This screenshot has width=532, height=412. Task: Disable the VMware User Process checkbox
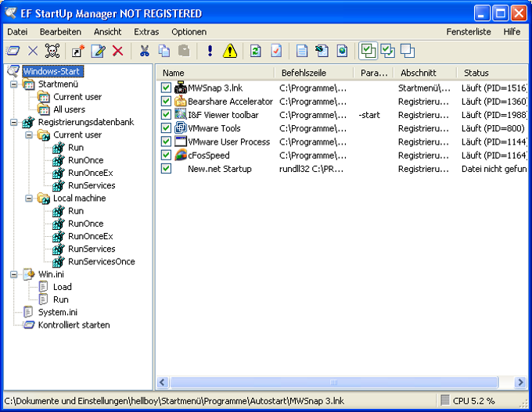[x=166, y=142]
